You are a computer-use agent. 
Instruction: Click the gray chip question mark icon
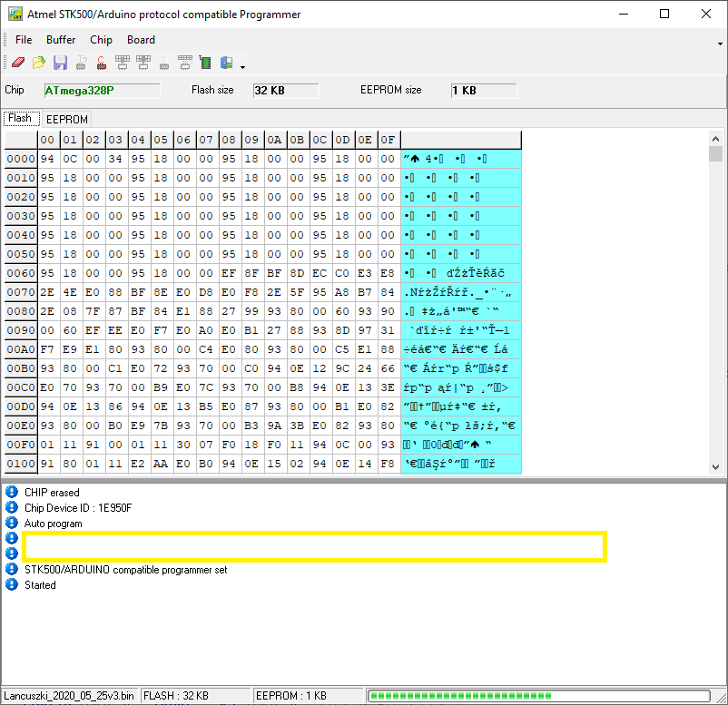pos(164,63)
